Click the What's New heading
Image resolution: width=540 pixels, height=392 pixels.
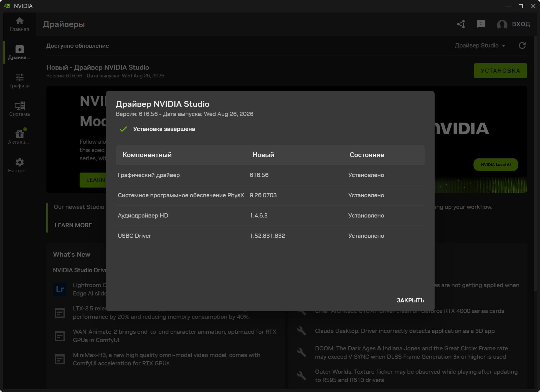coord(72,254)
